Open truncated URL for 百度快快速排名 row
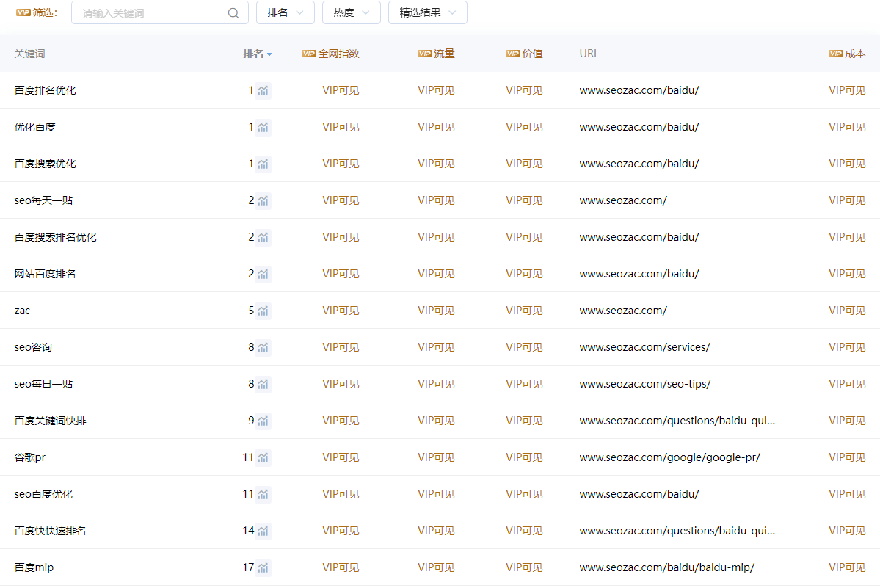The height and width of the screenshot is (588, 880). point(677,531)
